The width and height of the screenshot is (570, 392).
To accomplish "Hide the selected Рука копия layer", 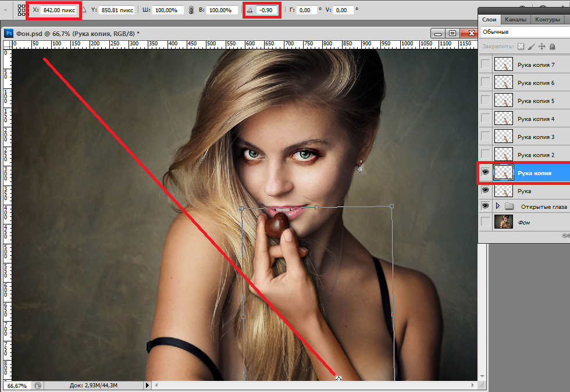I will point(485,172).
